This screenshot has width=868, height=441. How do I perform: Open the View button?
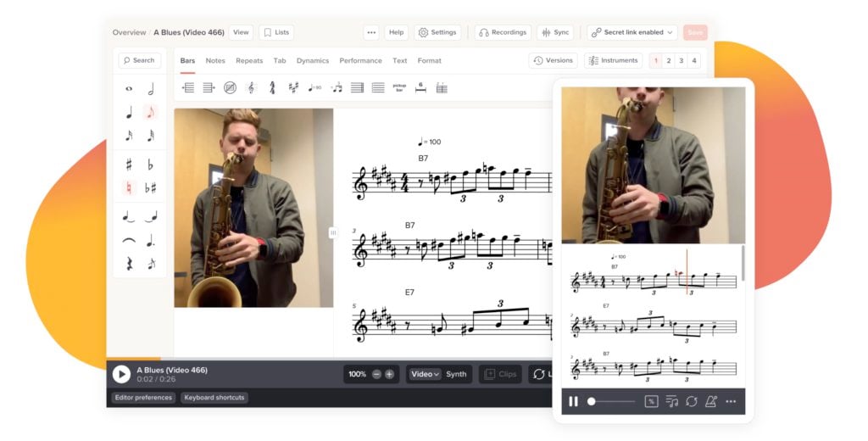(241, 32)
